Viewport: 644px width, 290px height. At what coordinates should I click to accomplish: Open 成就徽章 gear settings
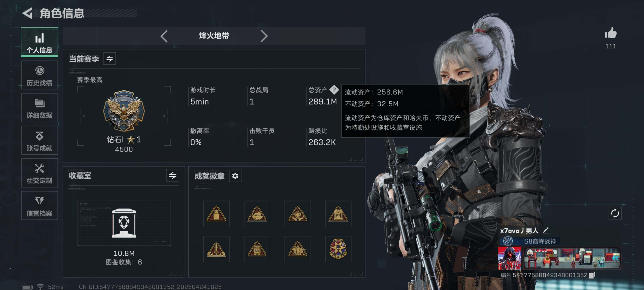pos(235,176)
